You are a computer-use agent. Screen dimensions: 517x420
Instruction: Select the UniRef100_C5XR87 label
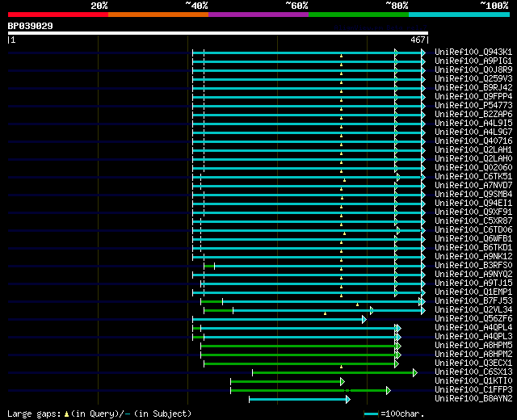[473, 221]
